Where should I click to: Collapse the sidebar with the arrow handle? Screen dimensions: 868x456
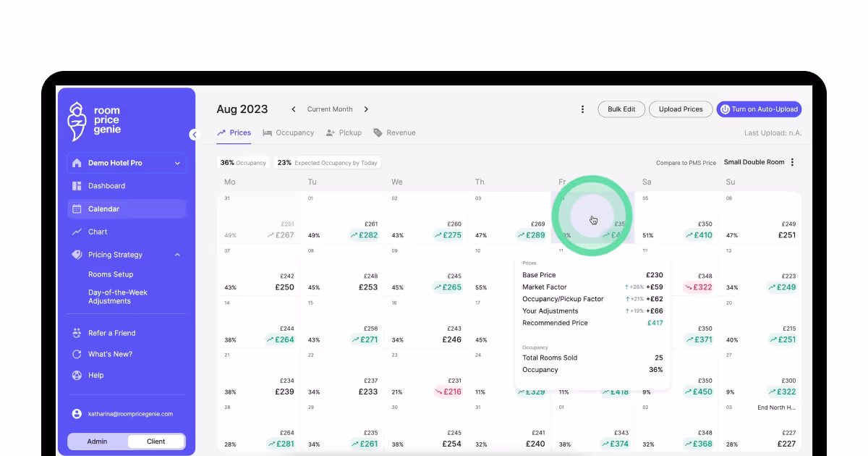coord(194,135)
